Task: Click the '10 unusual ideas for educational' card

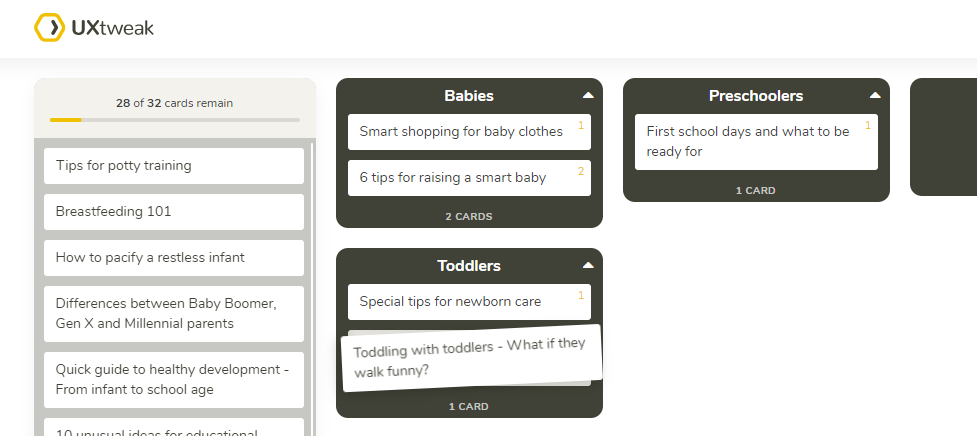Action: (174, 427)
